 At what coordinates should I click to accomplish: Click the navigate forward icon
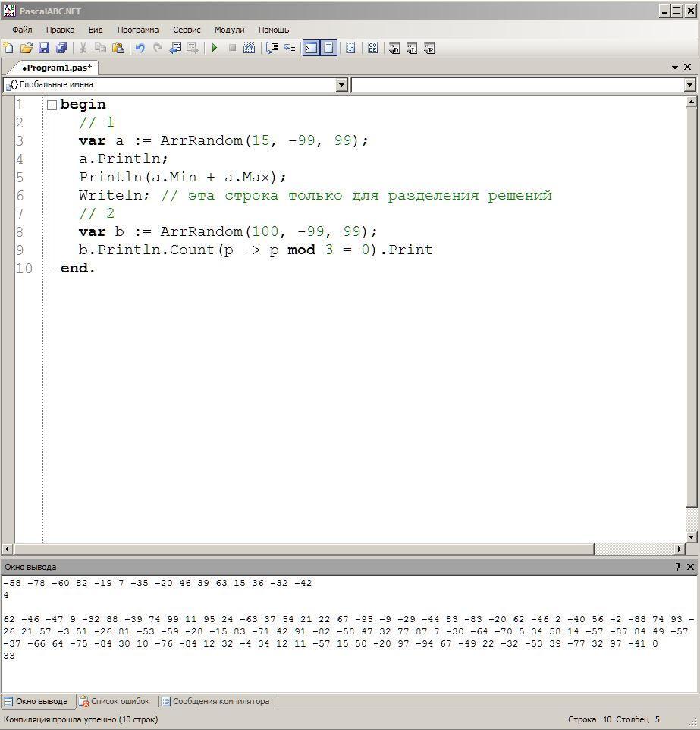point(192,48)
